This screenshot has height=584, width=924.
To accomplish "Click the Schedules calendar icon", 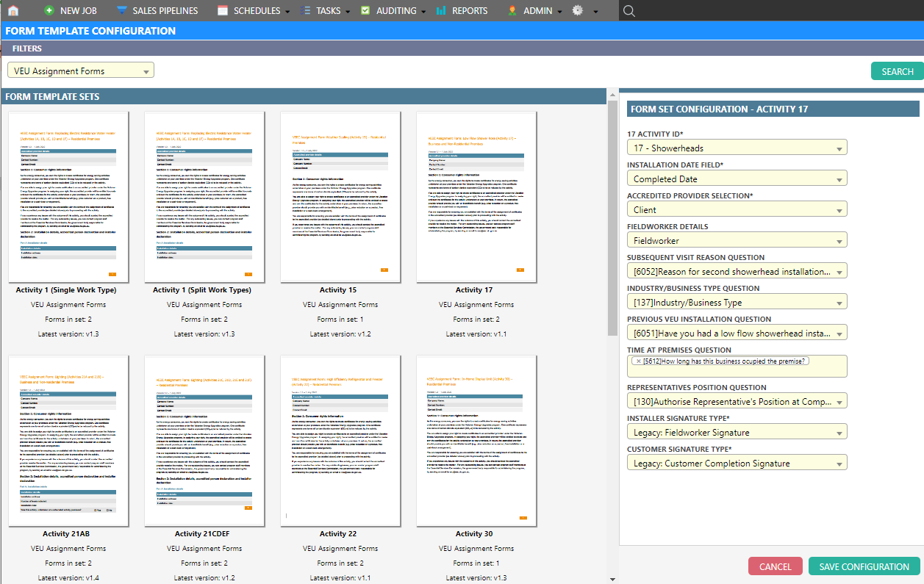I will pos(223,11).
